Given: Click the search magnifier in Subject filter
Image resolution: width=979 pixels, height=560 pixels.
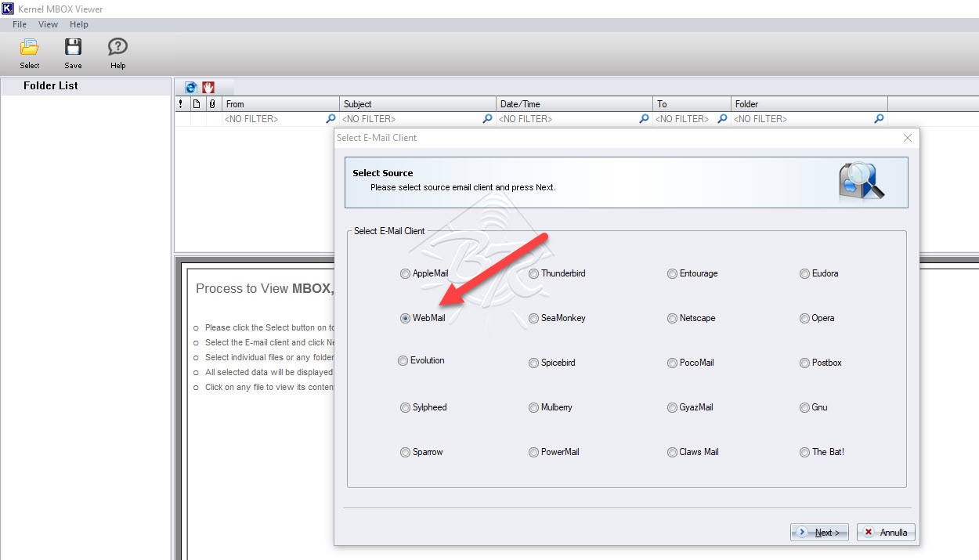Looking at the screenshot, I should coord(488,119).
